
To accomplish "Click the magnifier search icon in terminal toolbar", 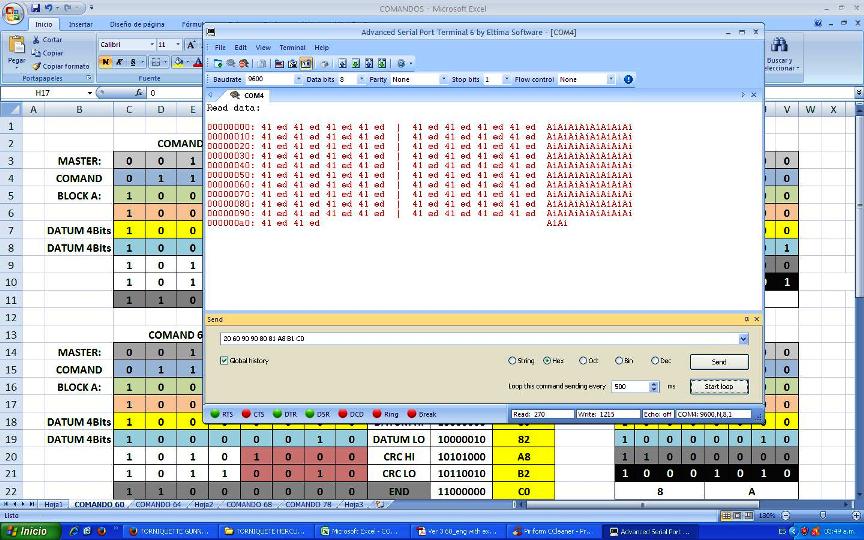I will pyautogui.click(x=231, y=63).
